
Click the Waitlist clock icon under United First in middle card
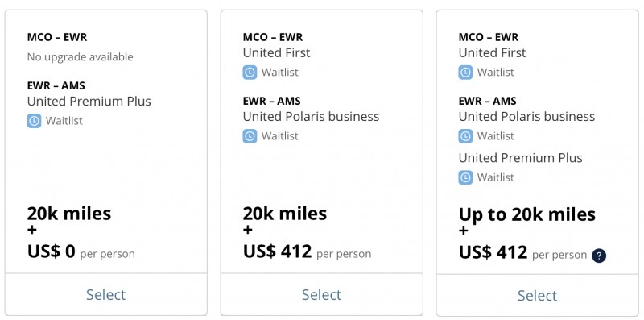250,73
